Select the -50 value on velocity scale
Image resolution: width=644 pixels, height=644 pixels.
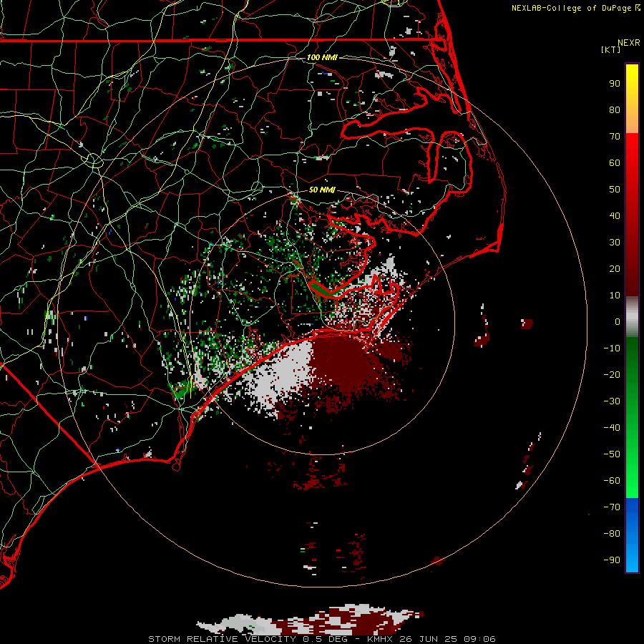612,454
